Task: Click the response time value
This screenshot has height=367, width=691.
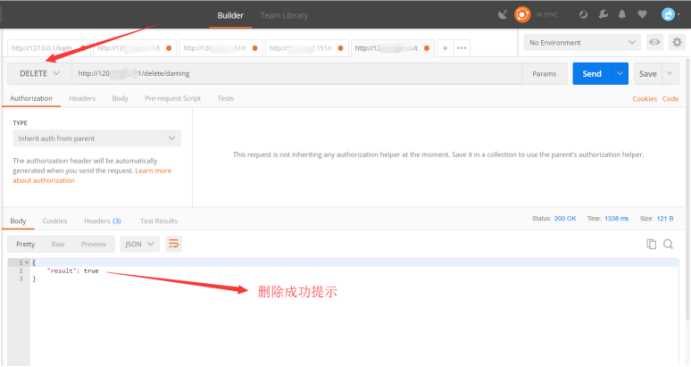Action: click(616, 219)
